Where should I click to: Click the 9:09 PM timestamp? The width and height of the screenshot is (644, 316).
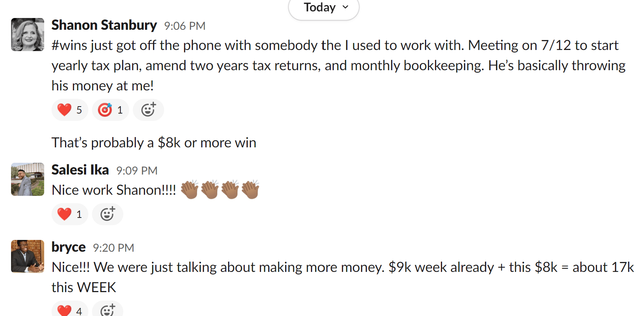137,170
